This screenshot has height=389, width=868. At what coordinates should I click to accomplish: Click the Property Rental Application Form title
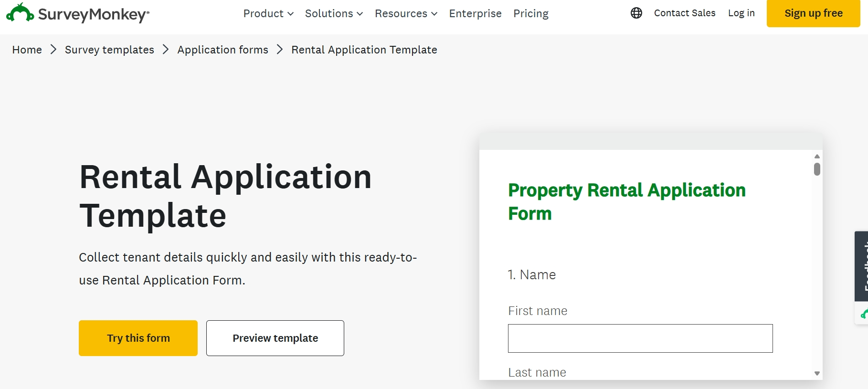[626, 201]
